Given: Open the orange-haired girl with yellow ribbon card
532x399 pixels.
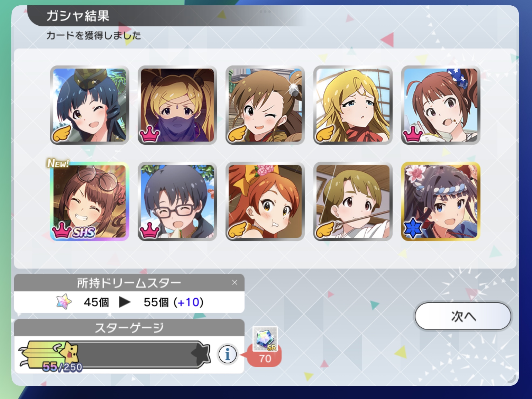Looking at the screenshot, I should tap(265, 201).
